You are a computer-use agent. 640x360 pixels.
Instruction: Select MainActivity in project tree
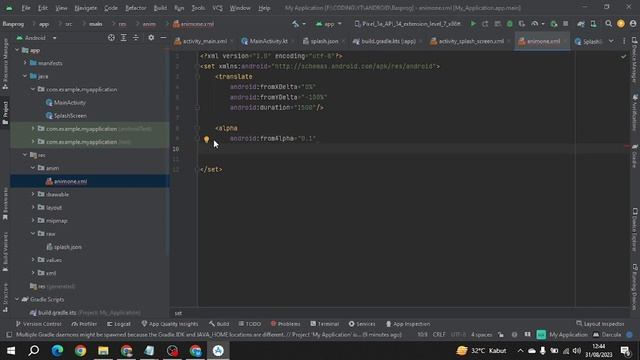click(x=70, y=102)
